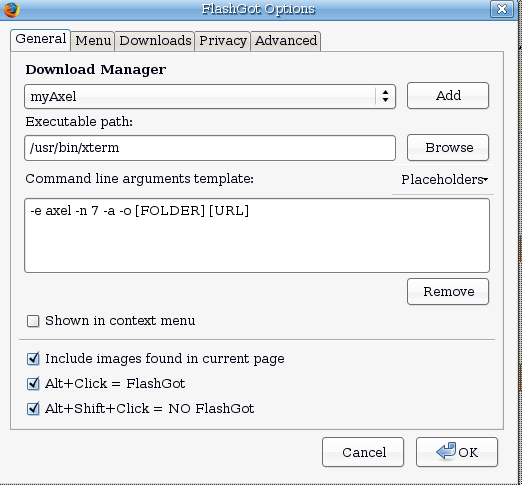Focus the Executable path text field
522x485 pixels.
pos(210,148)
